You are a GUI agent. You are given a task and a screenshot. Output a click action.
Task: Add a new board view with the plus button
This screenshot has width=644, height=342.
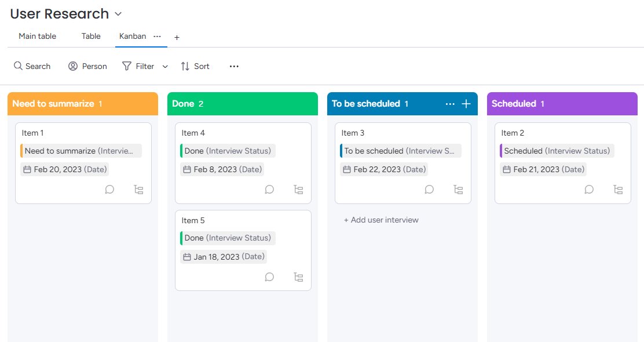[x=177, y=37]
